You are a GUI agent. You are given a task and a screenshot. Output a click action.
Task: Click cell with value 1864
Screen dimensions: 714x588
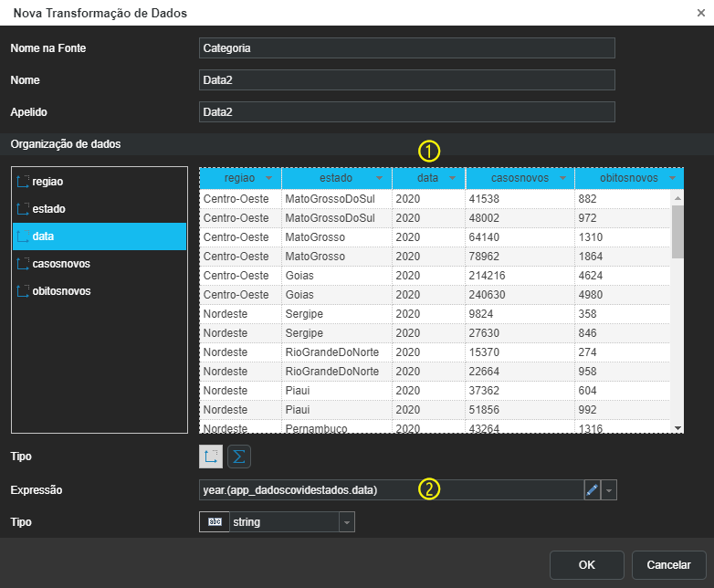click(x=623, y=257)
